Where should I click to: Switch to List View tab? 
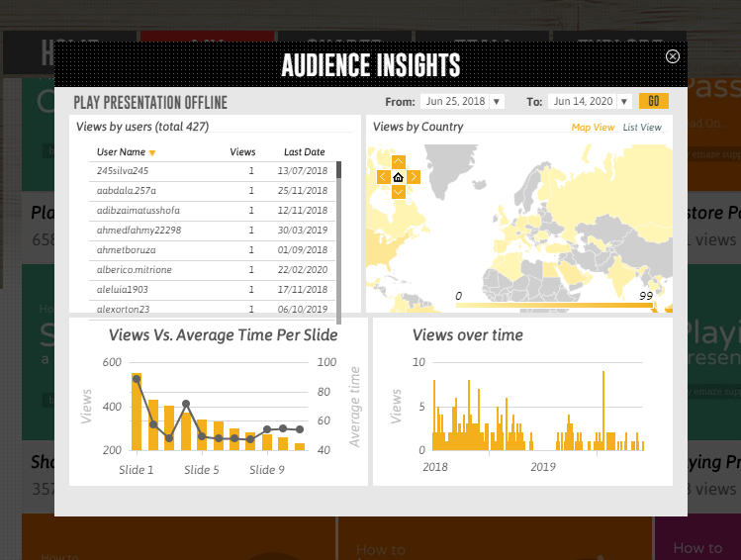coord(642,128)
